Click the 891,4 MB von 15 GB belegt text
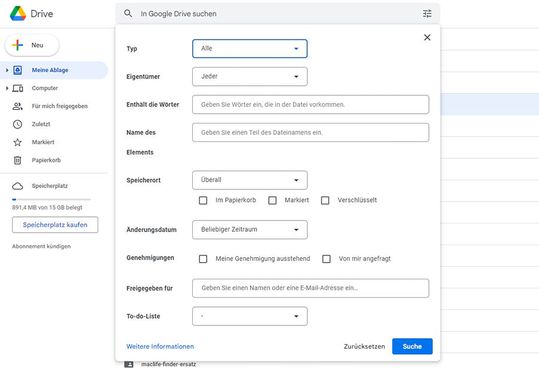The image size is (539, 368). click(x=47, y=208)
